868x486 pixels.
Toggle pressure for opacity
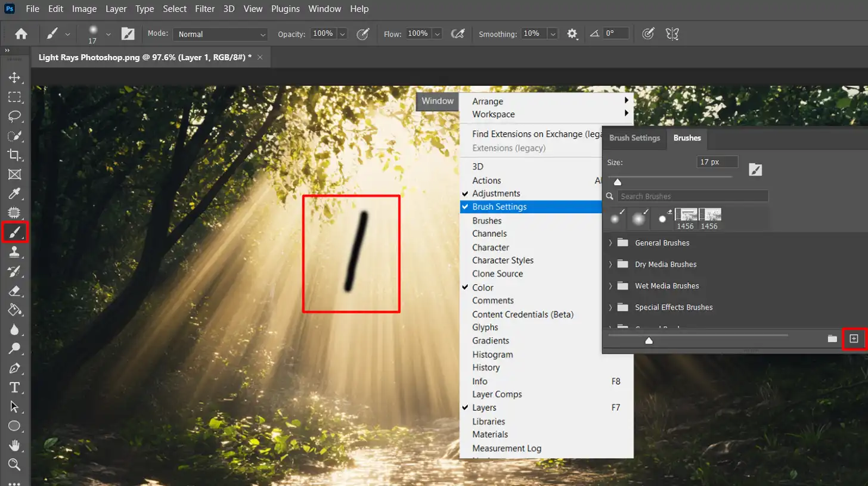click(x=362, y=34)
